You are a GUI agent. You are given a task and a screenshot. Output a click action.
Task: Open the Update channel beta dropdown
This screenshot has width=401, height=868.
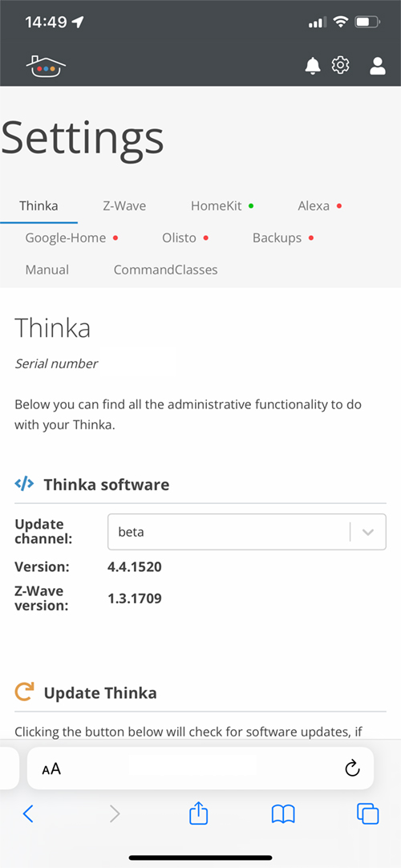tap(247, 532)
